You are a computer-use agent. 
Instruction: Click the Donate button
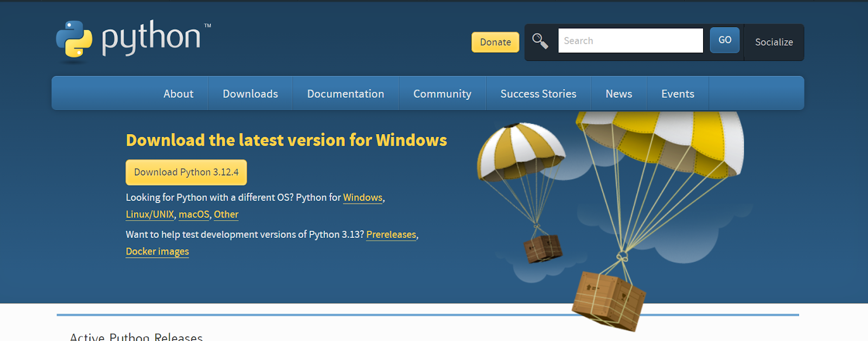point(495,42)
